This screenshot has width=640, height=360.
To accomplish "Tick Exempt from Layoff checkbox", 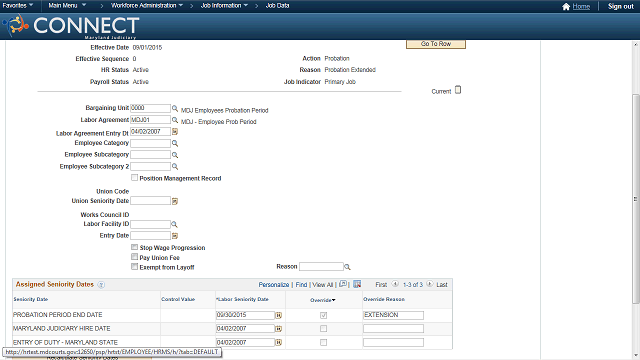I will click(x=134, y=267).
